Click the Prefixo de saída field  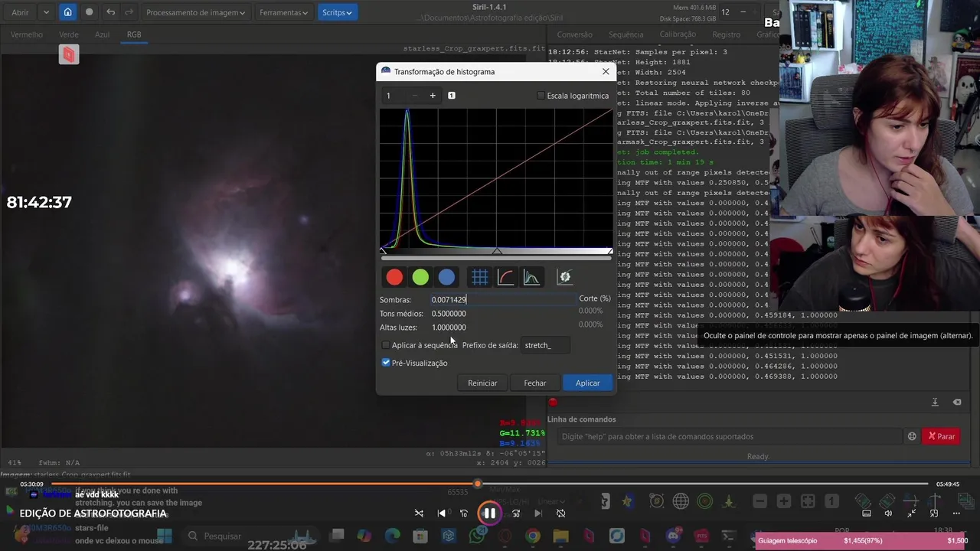coord(546,345)
